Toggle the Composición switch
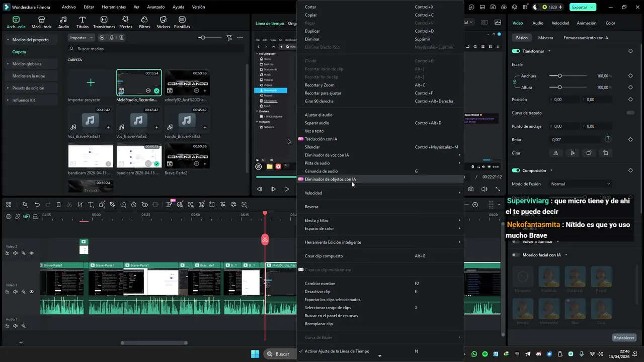The image size is (644, 362). pos(516,170)
